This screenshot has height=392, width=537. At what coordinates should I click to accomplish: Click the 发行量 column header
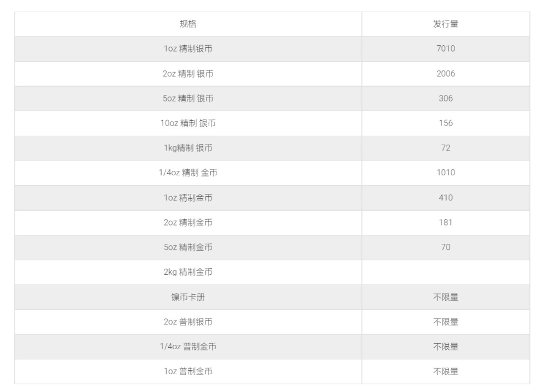click(445, 24)
